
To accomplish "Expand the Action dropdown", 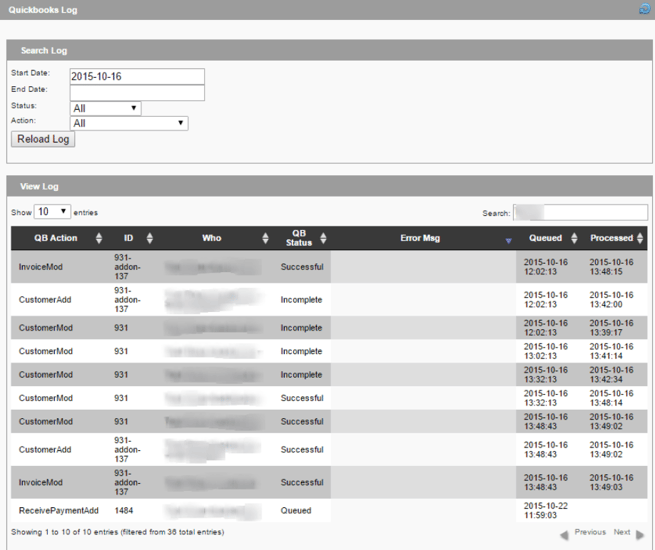I will click(129, 123).
